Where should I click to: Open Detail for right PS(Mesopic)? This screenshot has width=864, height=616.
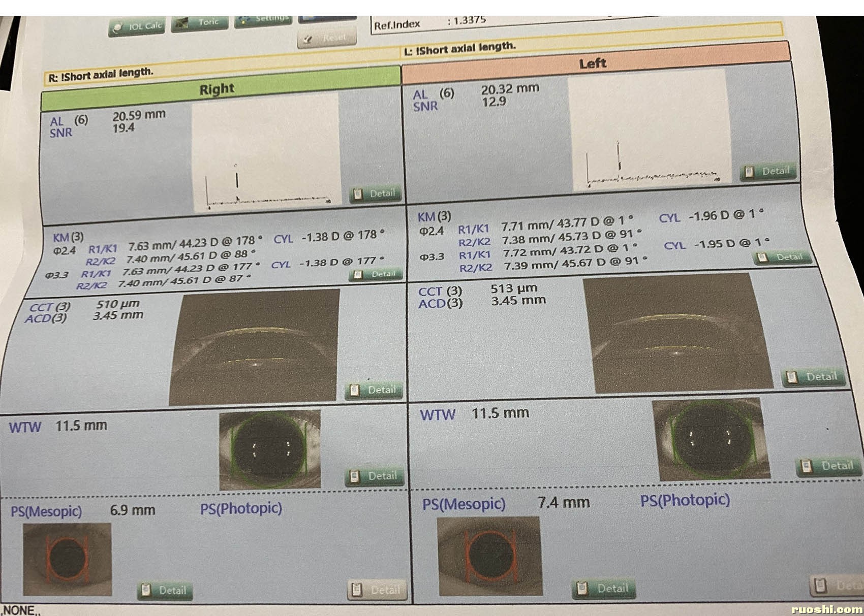click(165, 591)
